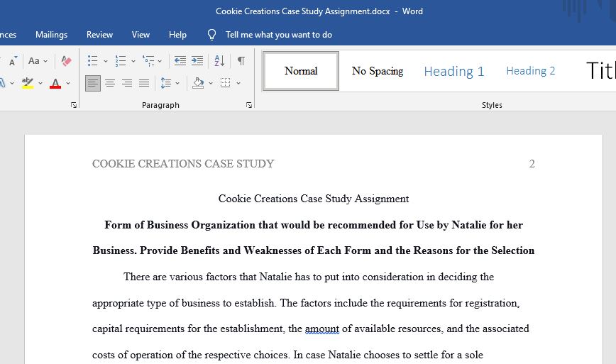The image size is (616, 364).
Task: Click the Sort A to Z icon
Action: point(219,61)
